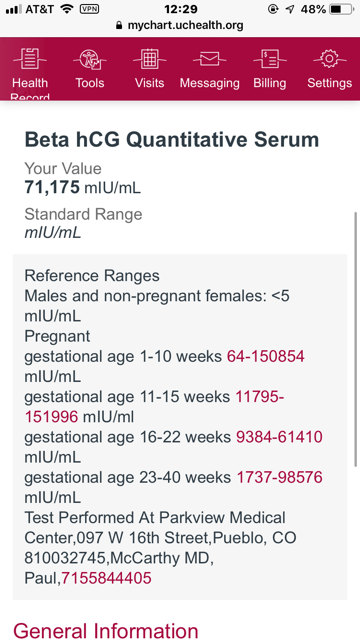
Task: Open the Messaging envelope icon
Action: (x=209, y=59)
